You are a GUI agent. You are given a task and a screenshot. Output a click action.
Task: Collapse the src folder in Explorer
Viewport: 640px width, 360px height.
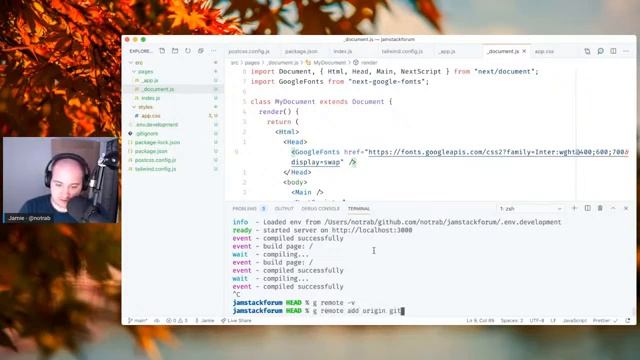(x=139, y=63)
